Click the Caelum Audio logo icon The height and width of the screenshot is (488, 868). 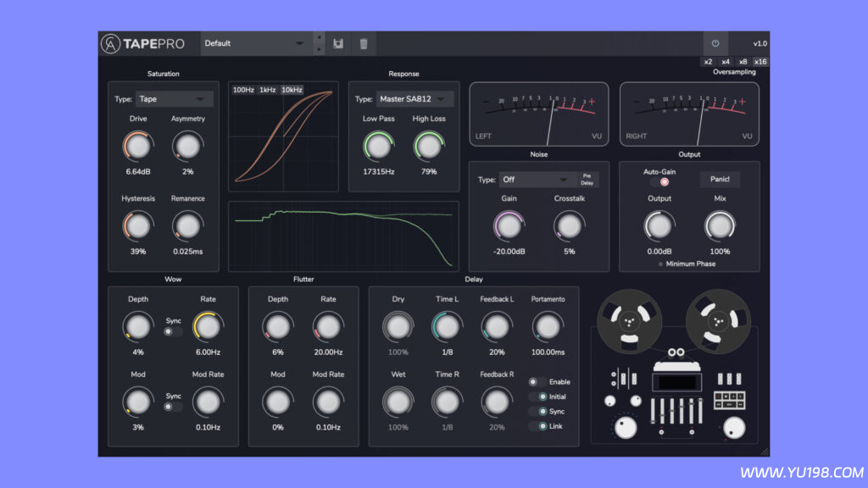(110, 43)
